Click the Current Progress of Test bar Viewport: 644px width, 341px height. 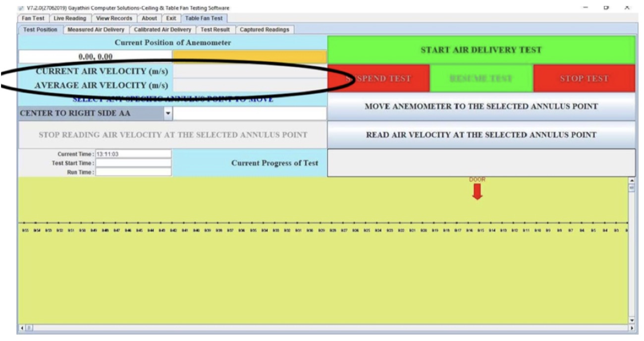pyautogui.click(x=481, y=163)
